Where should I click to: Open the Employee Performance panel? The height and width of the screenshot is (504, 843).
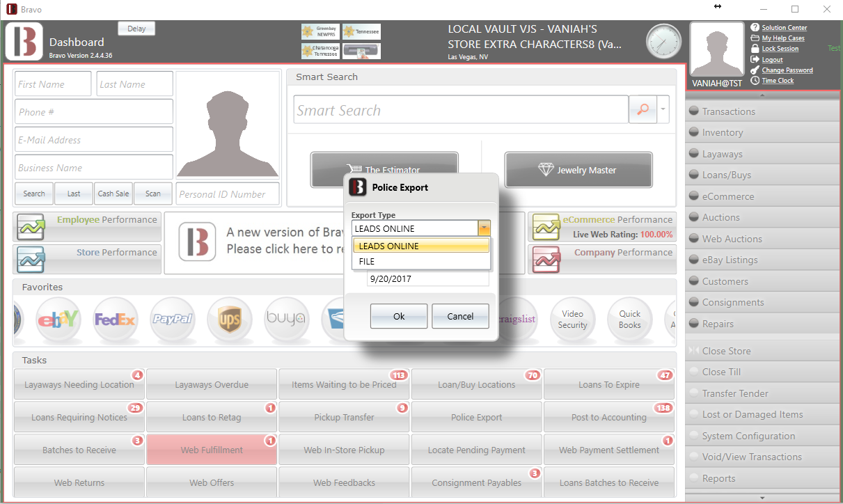pyautogui.click(x=87, y=227)
